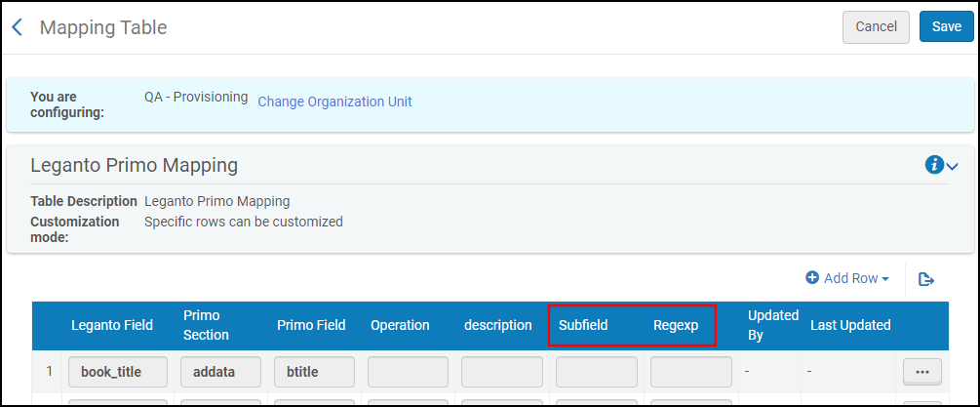Click the export list icon
Image resolution: width=980 pixels, height=407 pixels.
(926, 279)
